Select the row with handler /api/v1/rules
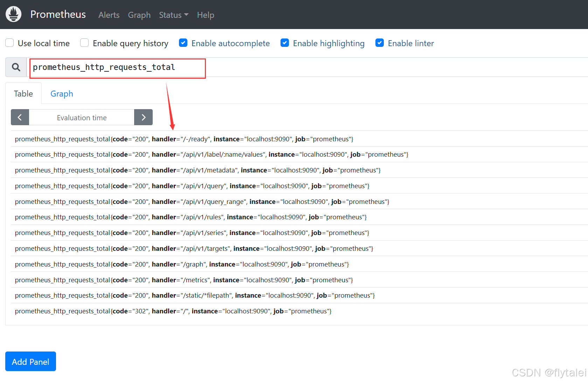This screenshot has width=588, height=383. (299, 217)
